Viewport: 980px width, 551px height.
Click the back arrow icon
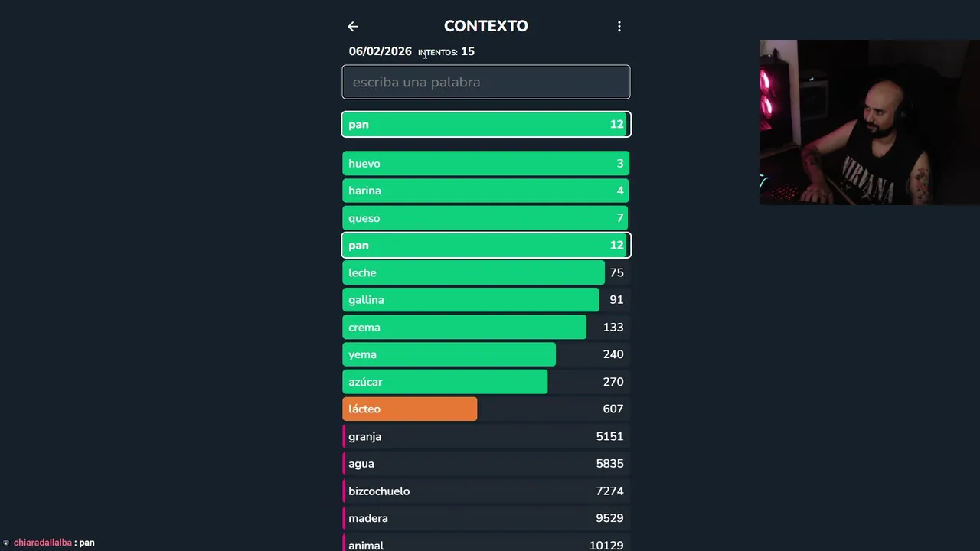coord(353,27)
